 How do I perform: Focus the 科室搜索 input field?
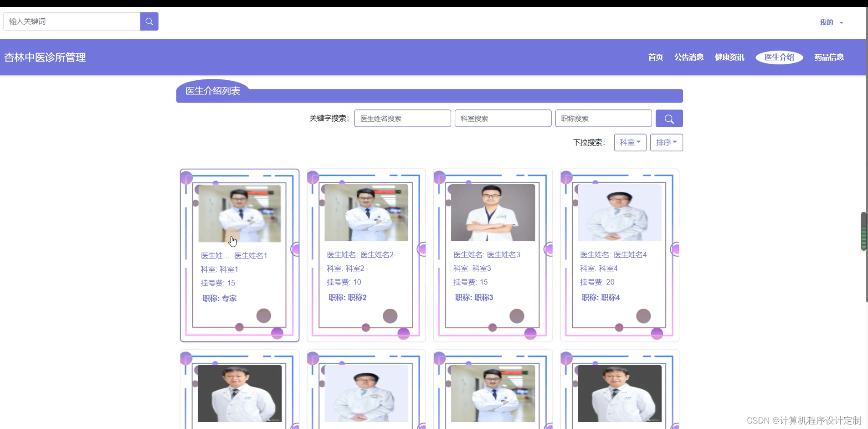[503, 119]
